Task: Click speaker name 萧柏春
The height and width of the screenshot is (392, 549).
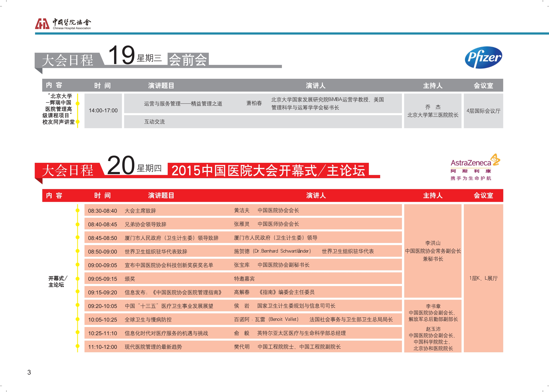Action: (x=254, y=103)
